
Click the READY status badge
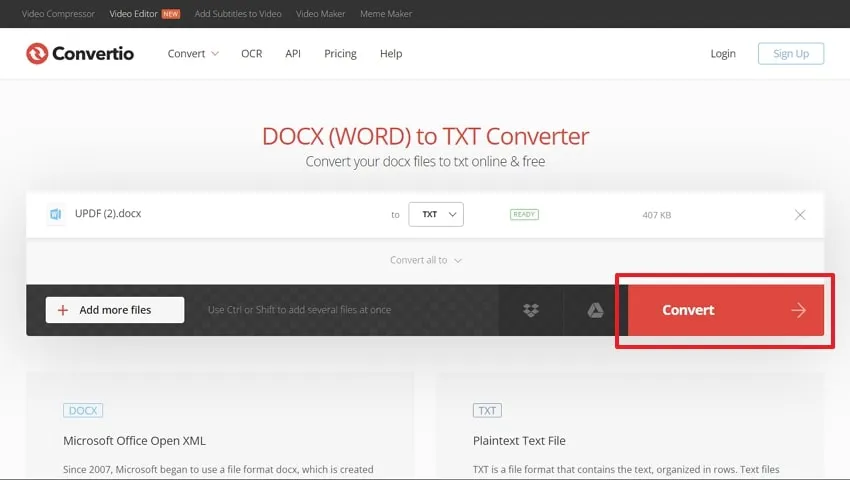[x=524, y=214]
